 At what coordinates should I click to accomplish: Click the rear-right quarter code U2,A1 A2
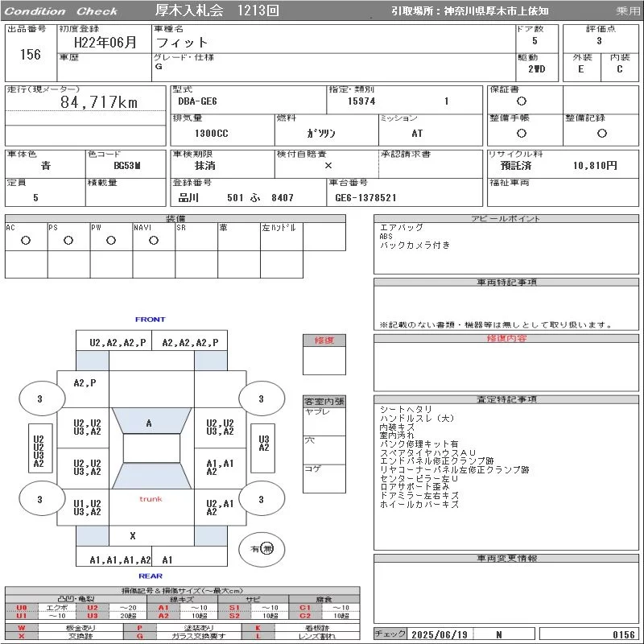point(220,508)
